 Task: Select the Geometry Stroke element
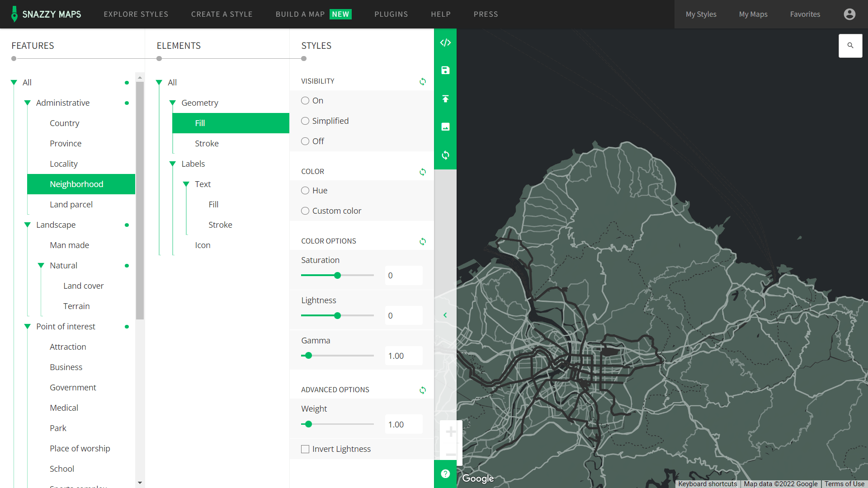[207, 143]
